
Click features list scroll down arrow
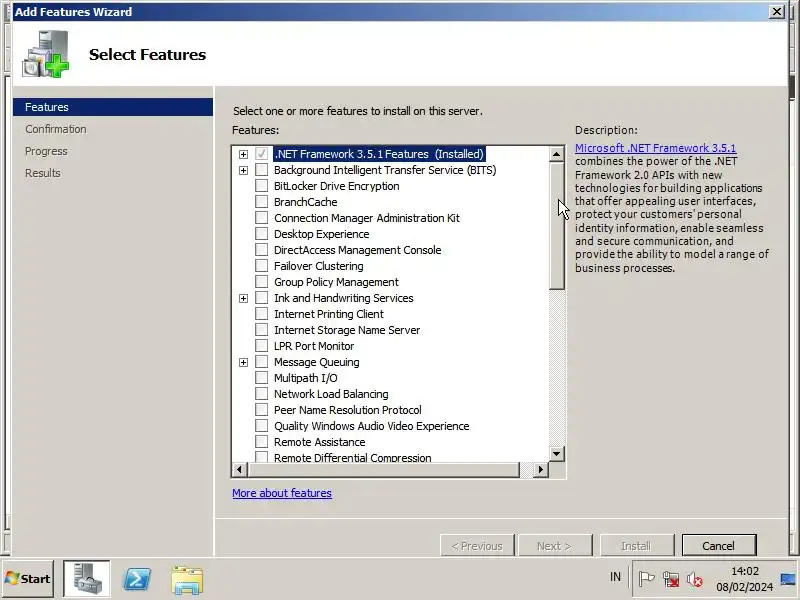coord(557,454)
